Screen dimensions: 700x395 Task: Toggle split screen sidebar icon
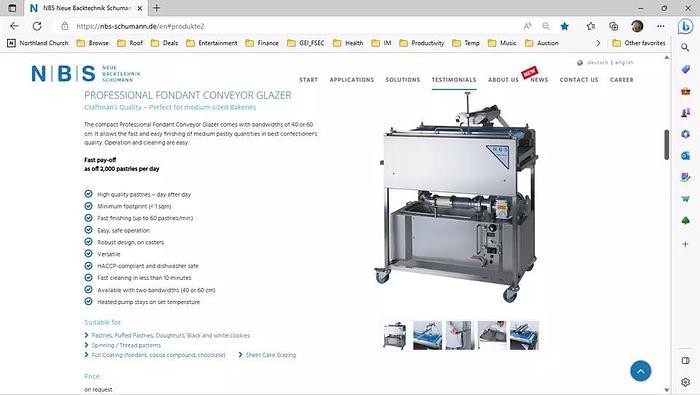pos(685,361)
